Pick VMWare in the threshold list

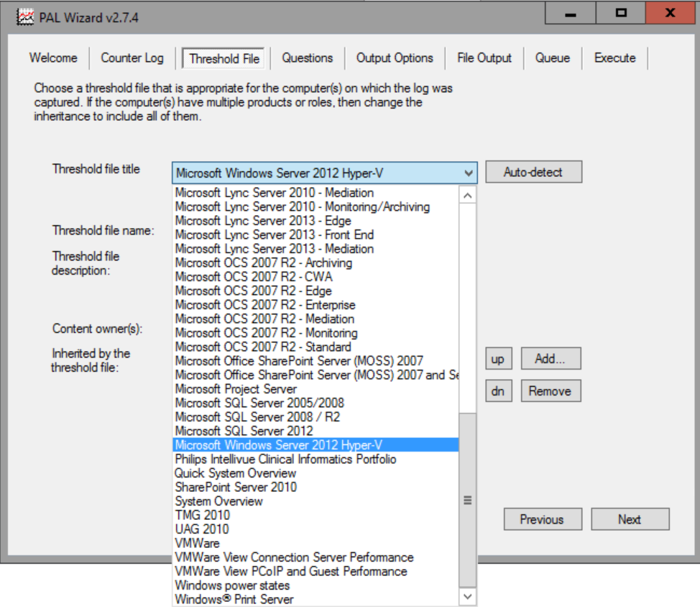197,543
